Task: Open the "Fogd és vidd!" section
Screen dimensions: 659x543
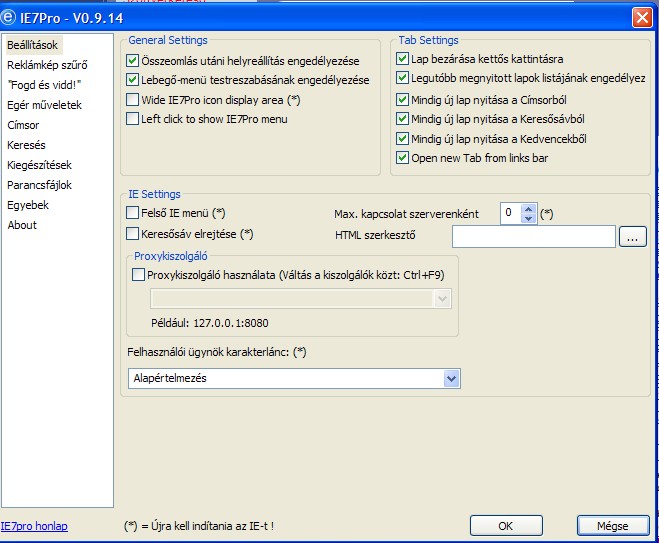Action: [44, 85]
